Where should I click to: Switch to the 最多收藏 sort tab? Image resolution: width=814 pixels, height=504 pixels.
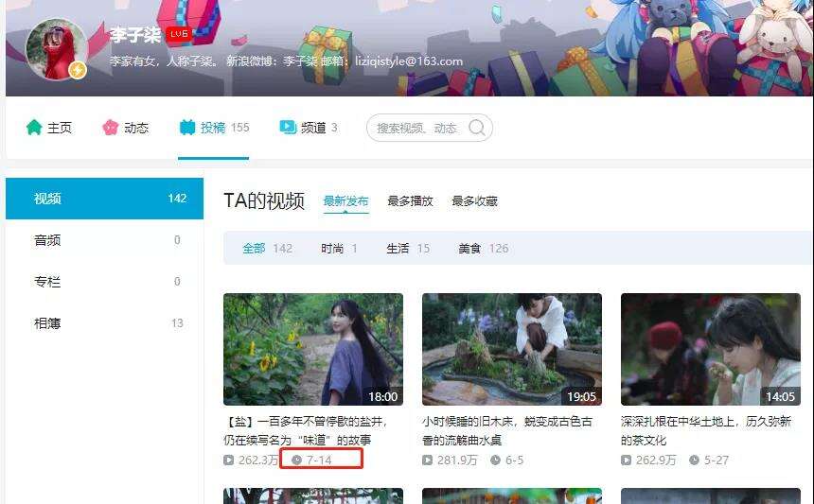click(x=474, y=201)
